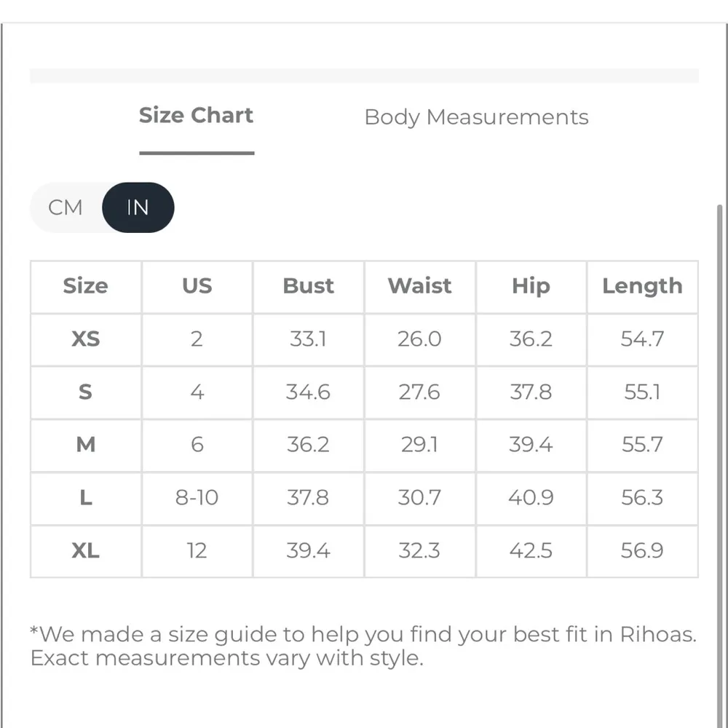Switch to the Body Measurements tab
This screenshot has width=728, height=728.
(x=476, y=117)
